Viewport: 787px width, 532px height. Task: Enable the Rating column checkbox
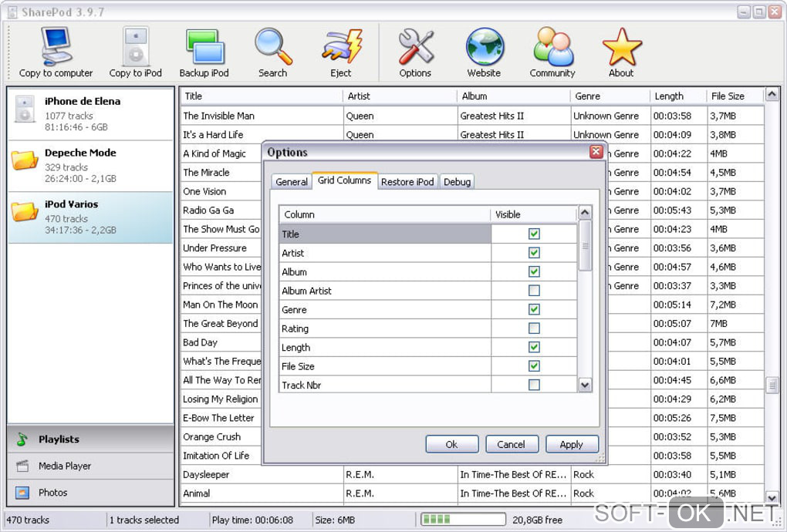pos(534,328)
